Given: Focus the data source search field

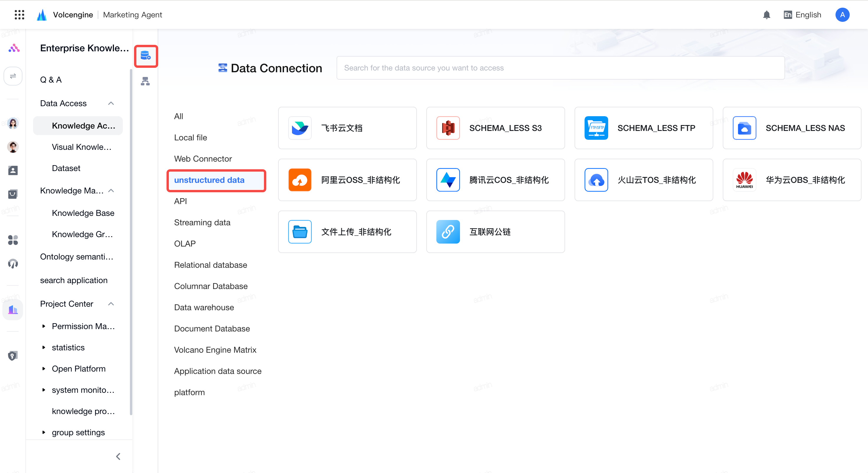Looking at the screenshot, I should (x=560, y=68).
